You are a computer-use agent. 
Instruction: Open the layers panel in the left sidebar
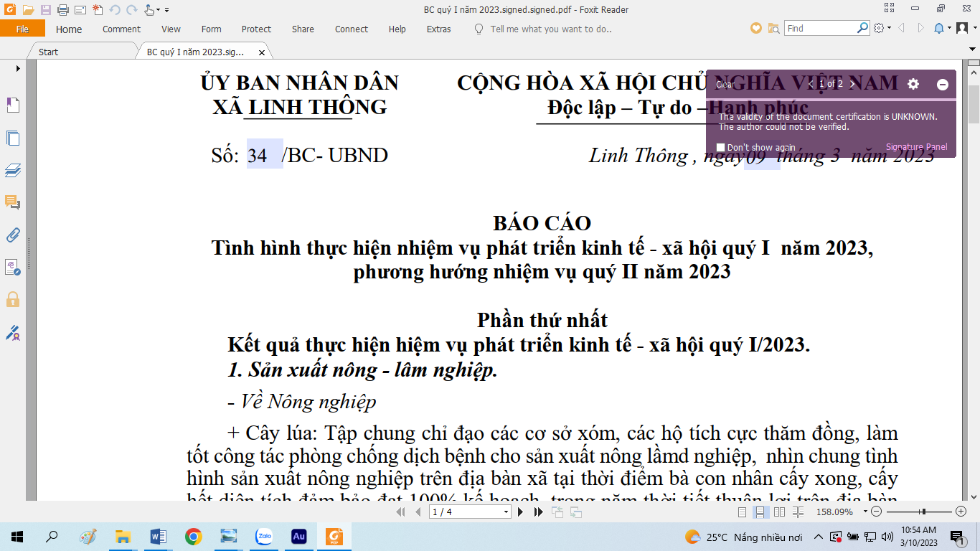point(13,170)
